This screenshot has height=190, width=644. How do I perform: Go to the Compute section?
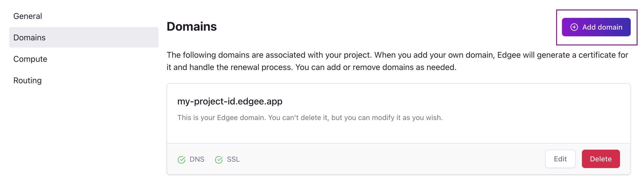(x=30, y=59)
